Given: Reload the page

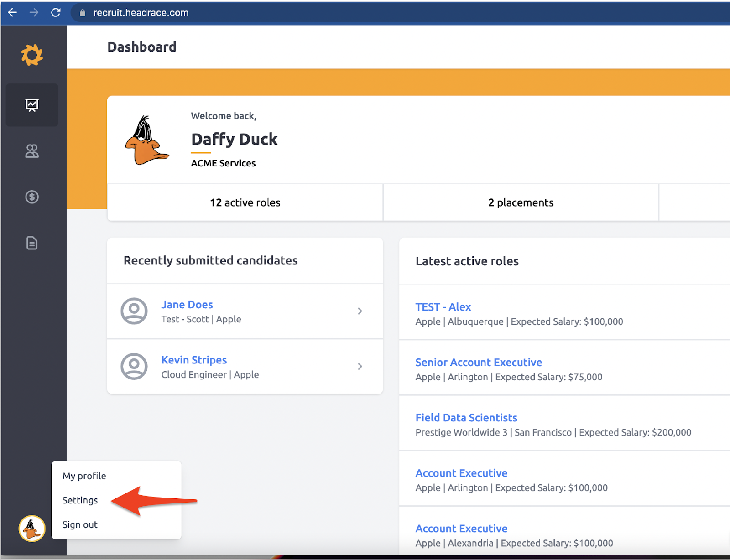Looking at the screenshot, I should [56, 12].
